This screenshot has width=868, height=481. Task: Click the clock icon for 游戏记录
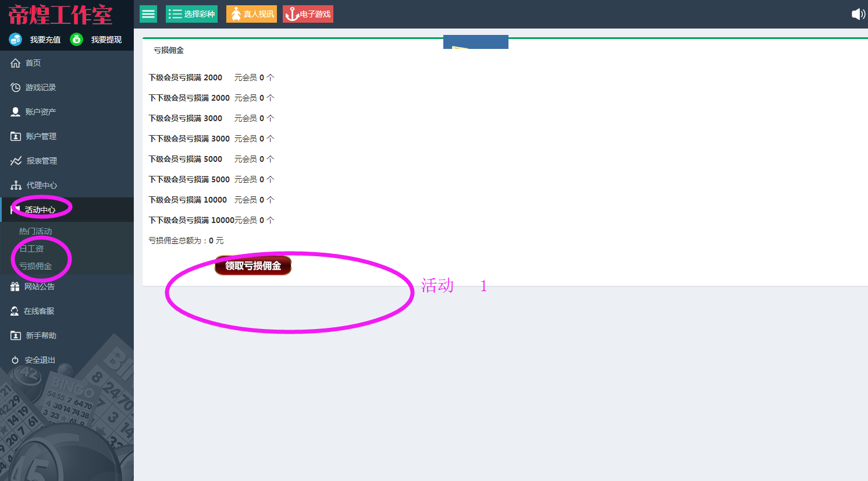tap(16, 87)
